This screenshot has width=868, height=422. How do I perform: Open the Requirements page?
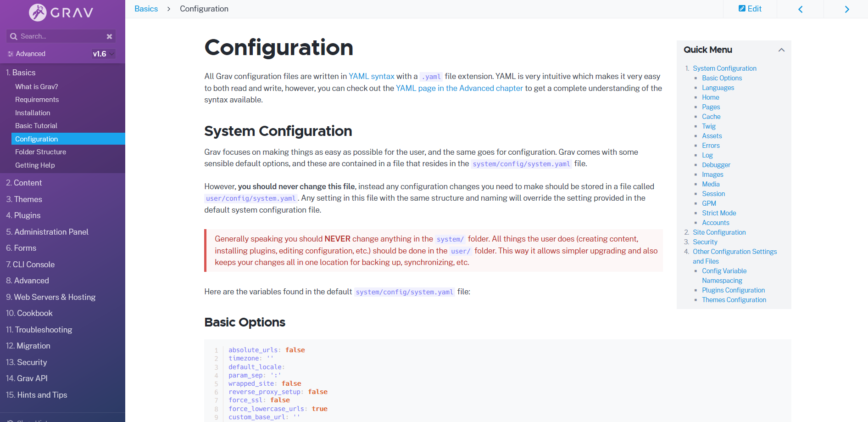[37, 100]
